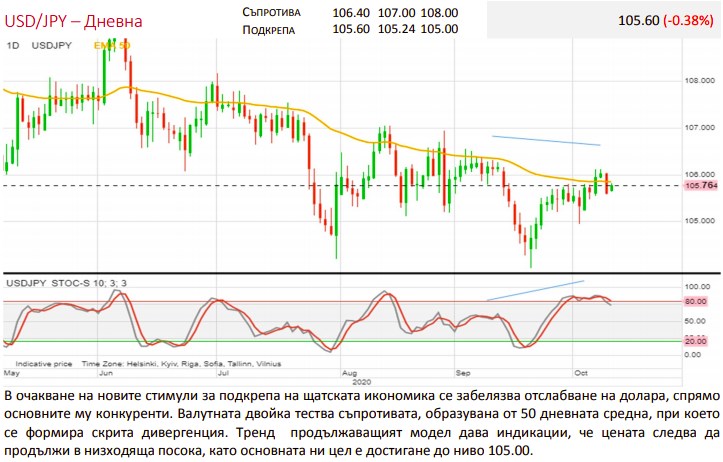This screenshot has width=723, height=462.
Task: Click the stochastic 100.00 axis label
Action: [x=698, y=286]
